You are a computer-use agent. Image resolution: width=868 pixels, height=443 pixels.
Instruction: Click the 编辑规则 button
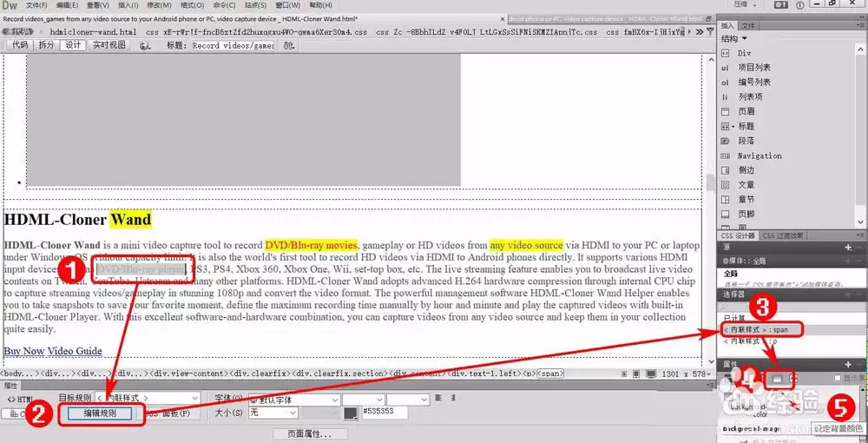point(99,413)
